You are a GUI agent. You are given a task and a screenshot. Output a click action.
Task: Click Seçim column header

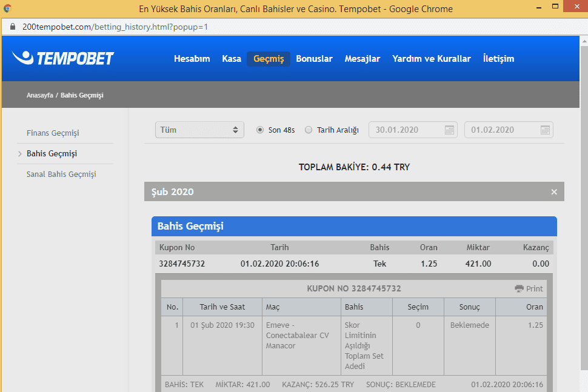pyautogui.click(x=418, y=307)
